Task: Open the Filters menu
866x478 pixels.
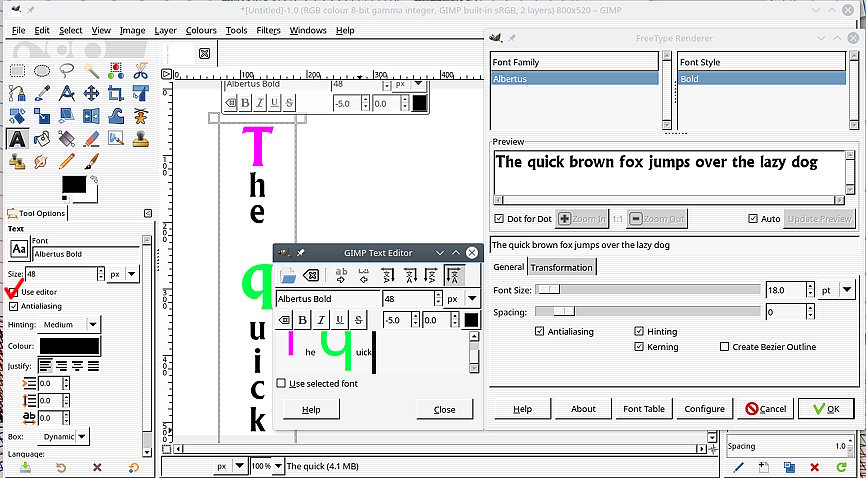Action: pos(268,30)
